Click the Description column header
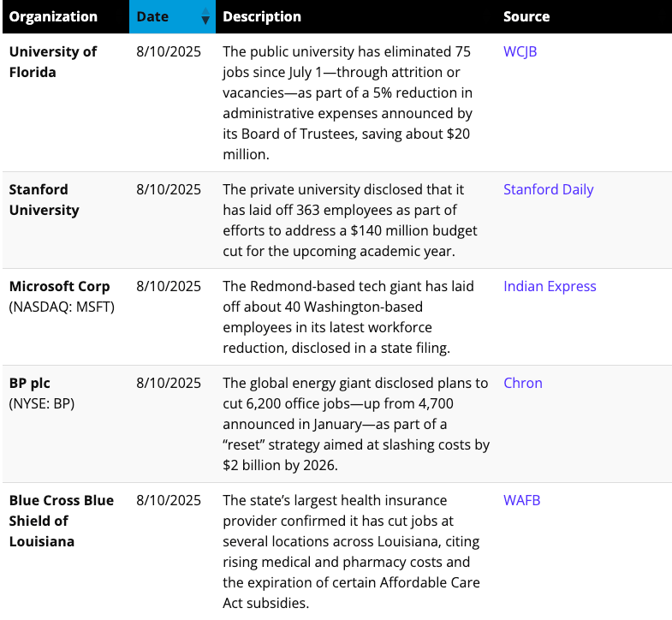 click(262, 17)
